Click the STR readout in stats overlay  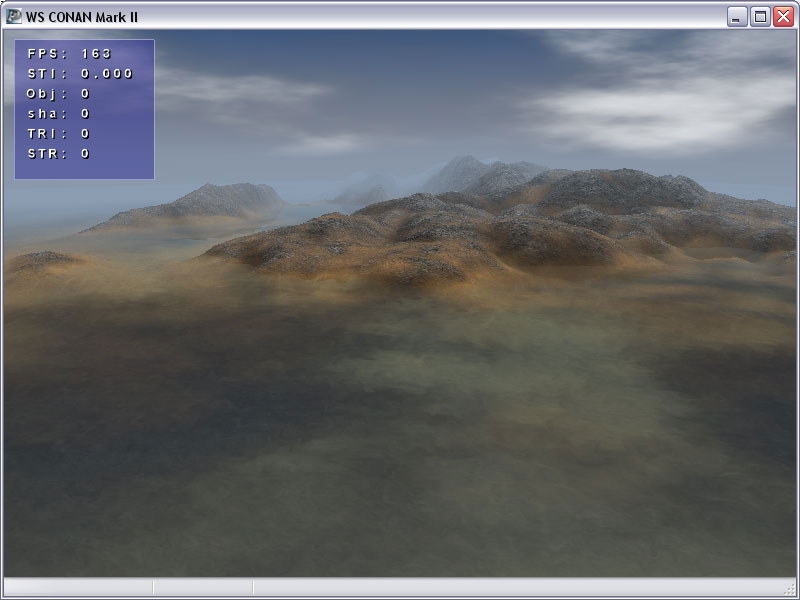[x=58, y=154]
